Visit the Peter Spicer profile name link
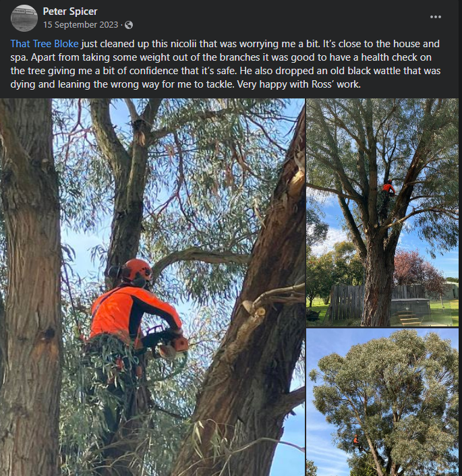 click(x=70, y=11)
